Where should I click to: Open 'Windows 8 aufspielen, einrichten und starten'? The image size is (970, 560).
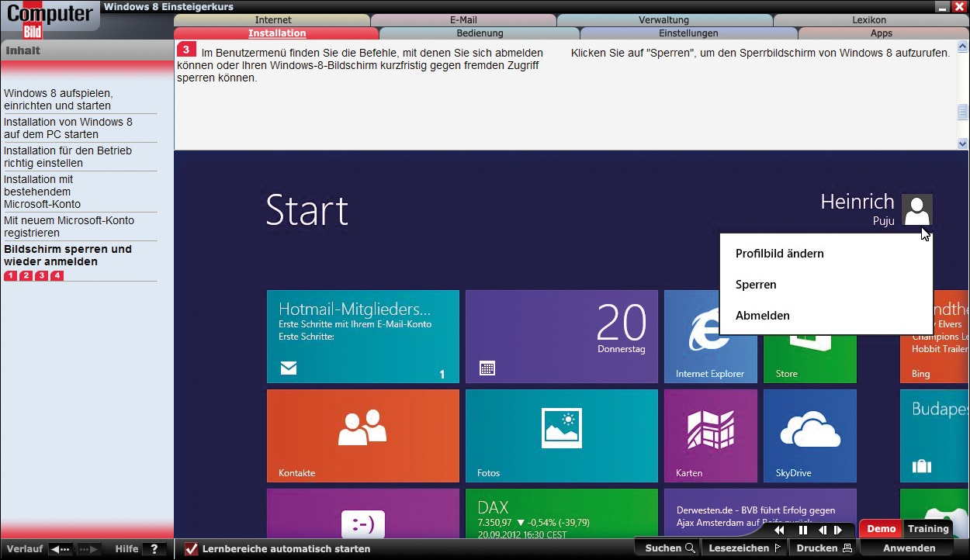(x=58, y=99)
